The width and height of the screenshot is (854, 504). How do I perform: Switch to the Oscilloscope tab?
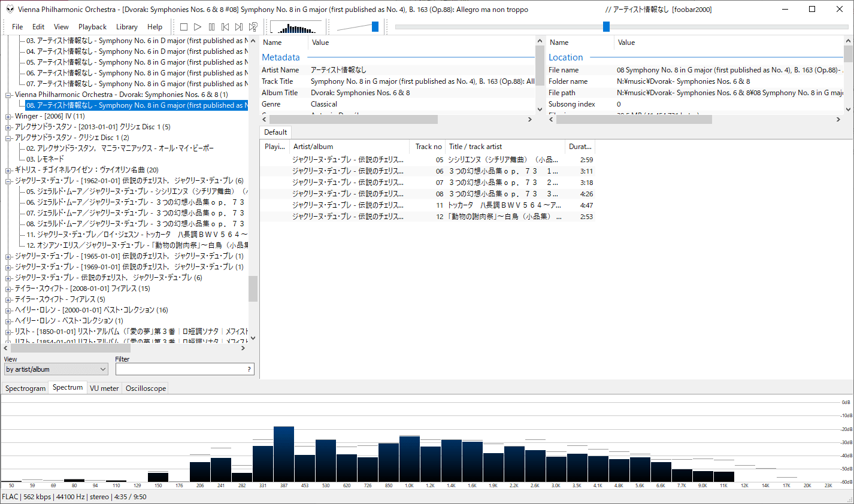click(x=146, y=388)
